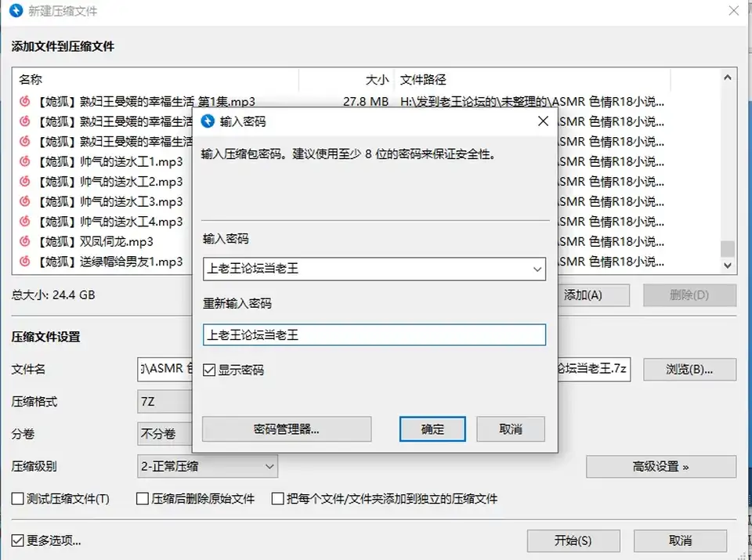
Task: Click music icon of 帅气的送水工2.mp3
Action: pyautogui.click(x=24, y=182)
